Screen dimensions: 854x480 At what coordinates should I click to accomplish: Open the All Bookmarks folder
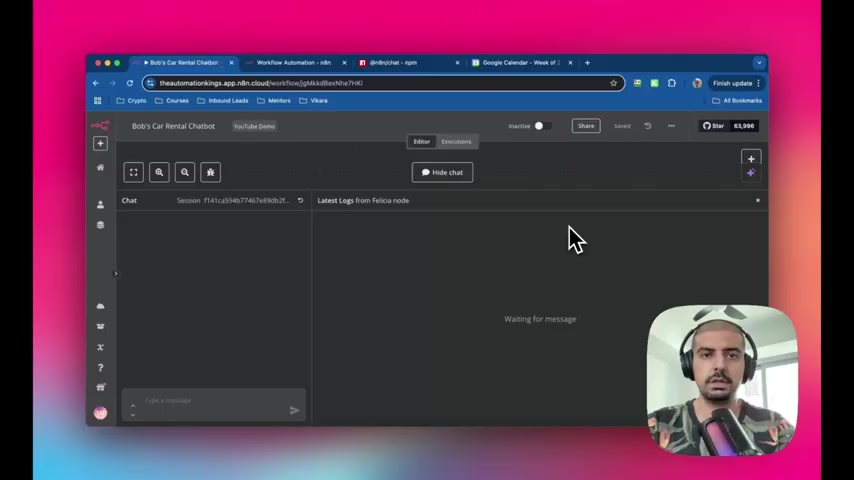point(737,101)
